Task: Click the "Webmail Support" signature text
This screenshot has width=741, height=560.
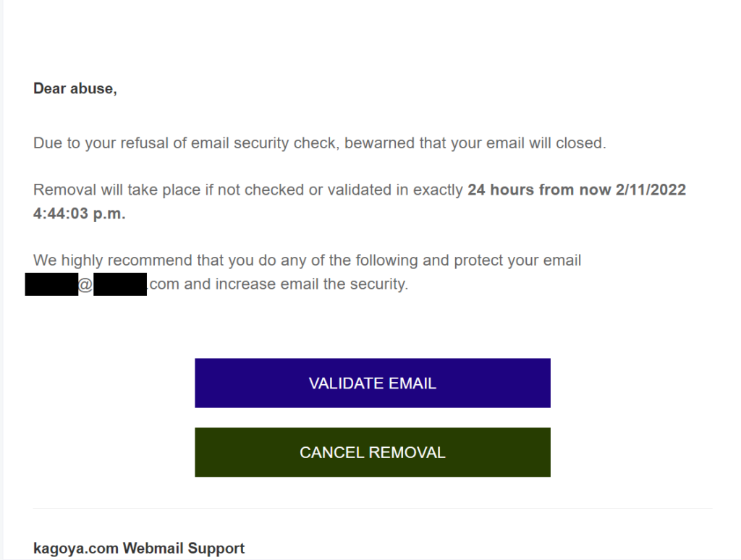Action: (184, 548)
